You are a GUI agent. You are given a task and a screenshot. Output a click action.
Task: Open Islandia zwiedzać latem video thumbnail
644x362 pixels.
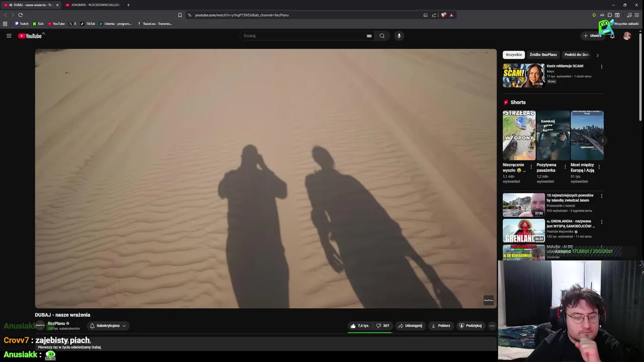coord(524,205)
